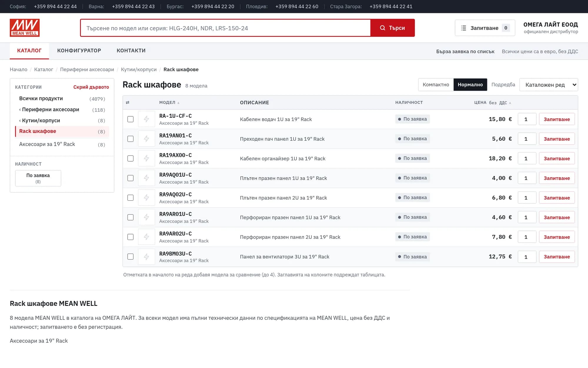Click the MEAN WELL logo
The width and height of the screenshot is (588, 368).
click(25, 28)
